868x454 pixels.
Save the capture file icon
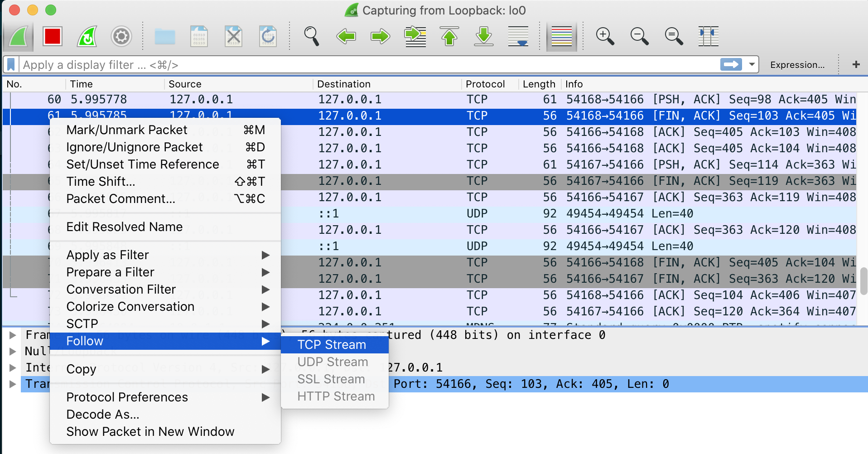tap(199, 36)
